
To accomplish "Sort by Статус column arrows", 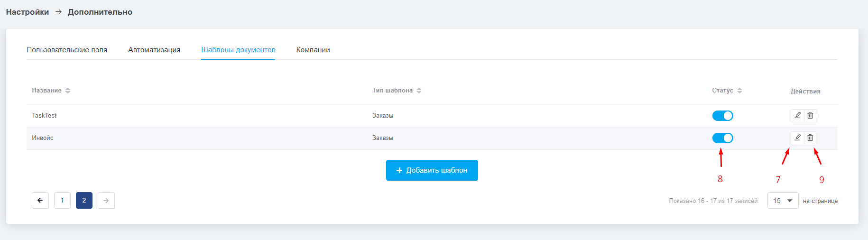I will 739,91.
